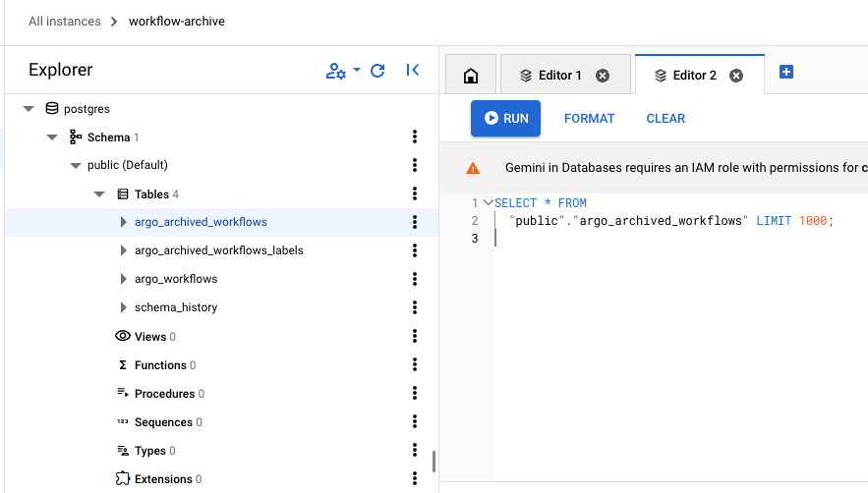
Task: Open more actions for Extensions
Action: 415,478
